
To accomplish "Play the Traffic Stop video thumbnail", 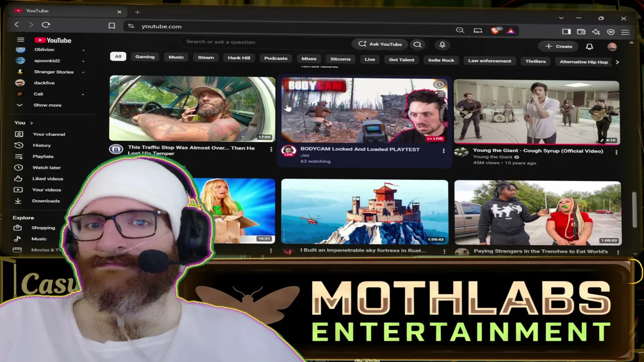I will tap(192, 109).
